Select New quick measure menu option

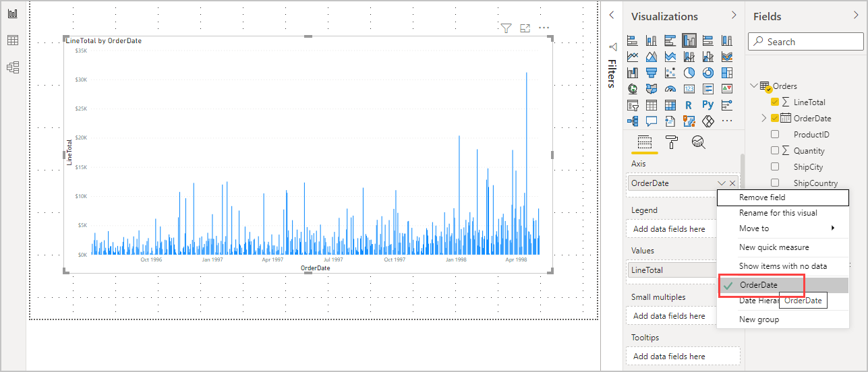click(774, 247)
